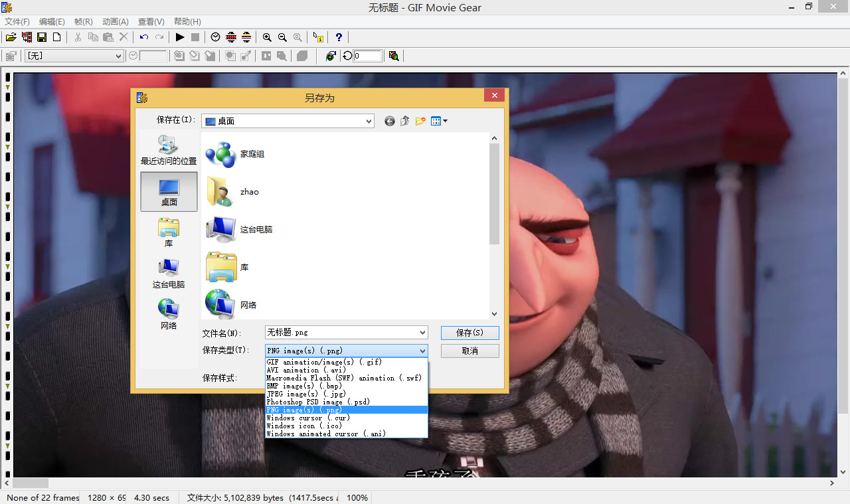Open the 保存在 location dropdown
The height and width of the screenshot is (504, 850).
coord(369,121)
